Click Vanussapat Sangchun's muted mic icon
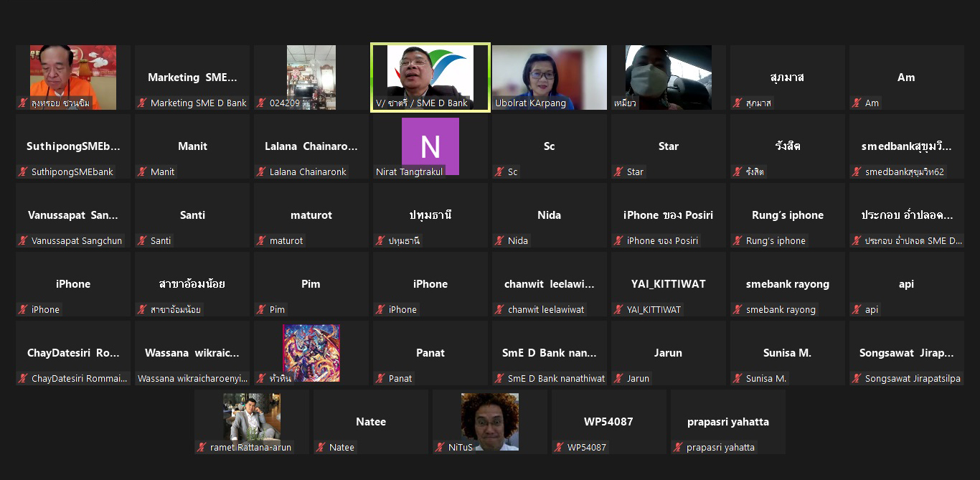Screen dimensions: 980x480 [23, 241]
